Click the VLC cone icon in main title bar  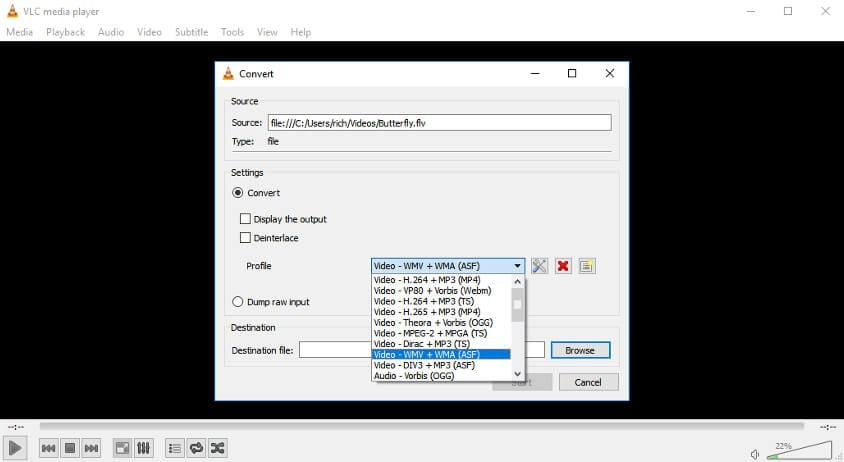12,11
